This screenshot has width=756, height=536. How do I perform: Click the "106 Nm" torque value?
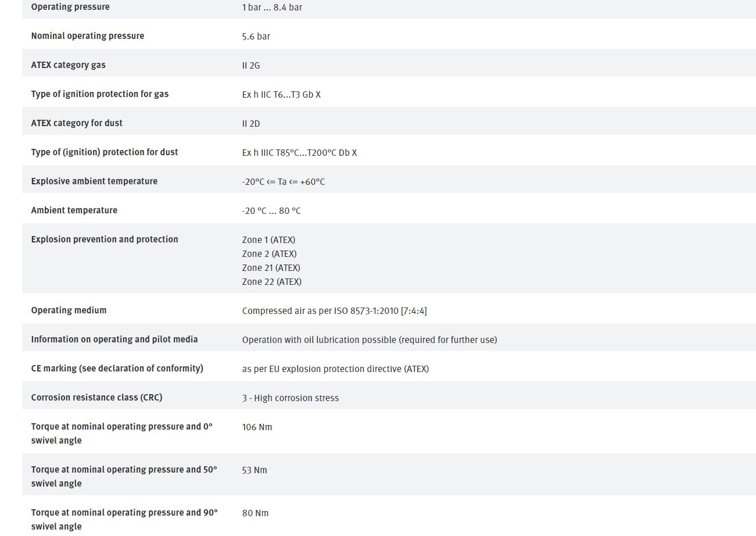click(257, 427)
